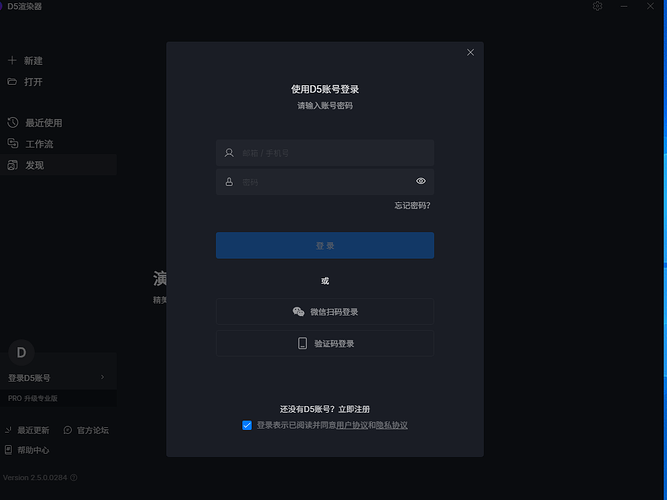667x500 pixels.
Task: Click the workflow icon beside 工作流
Action: 13,143
